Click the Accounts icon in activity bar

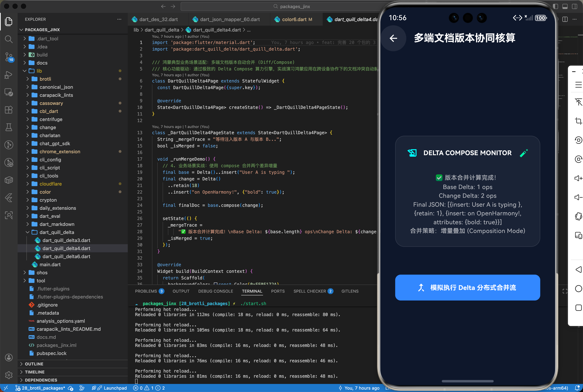[x=9, y=357]
